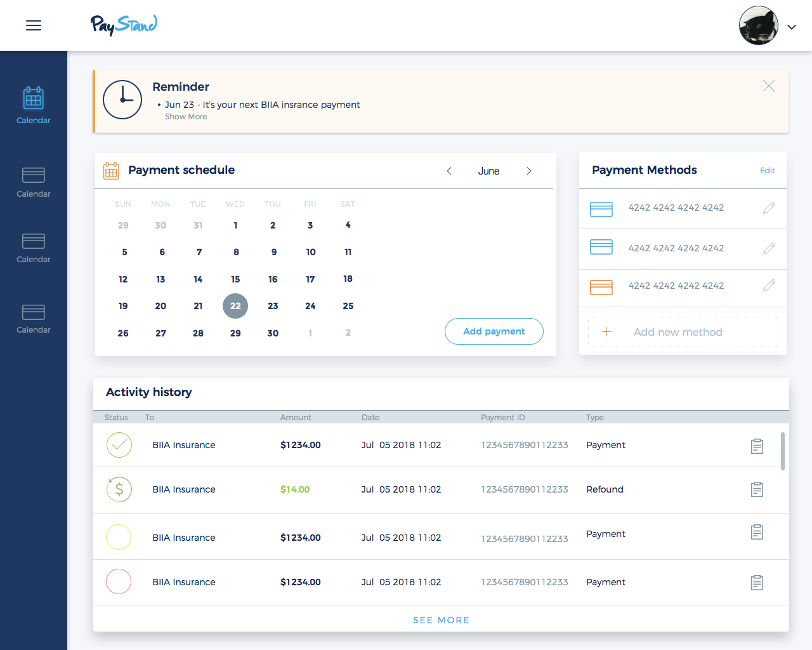Image resolution: width=812 pixels, height=650 pixels.
Task: Click the orange plus icon
Action: [x=606, y=331]
